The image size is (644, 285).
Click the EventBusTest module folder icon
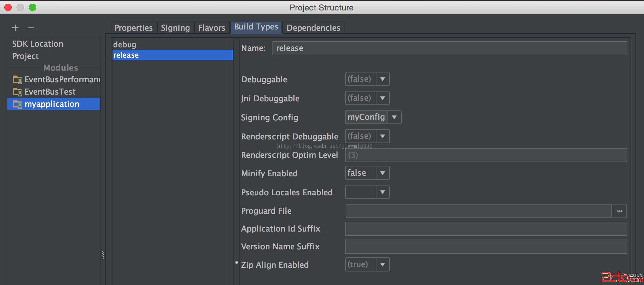pos(17,92)
